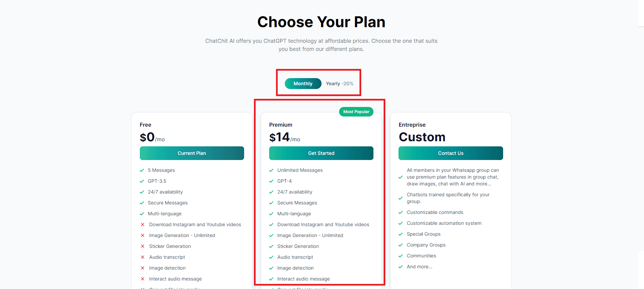Click checkmark beside Special Groups

[401, 234]
